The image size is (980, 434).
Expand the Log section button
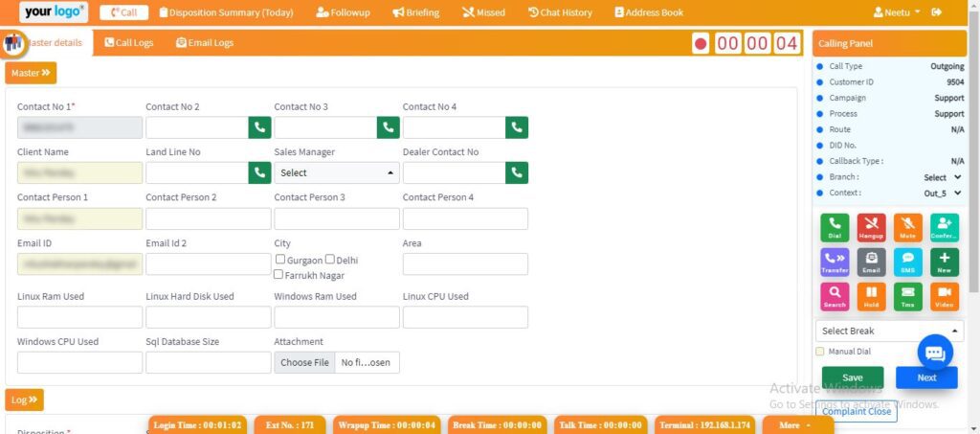coord(24,400)
